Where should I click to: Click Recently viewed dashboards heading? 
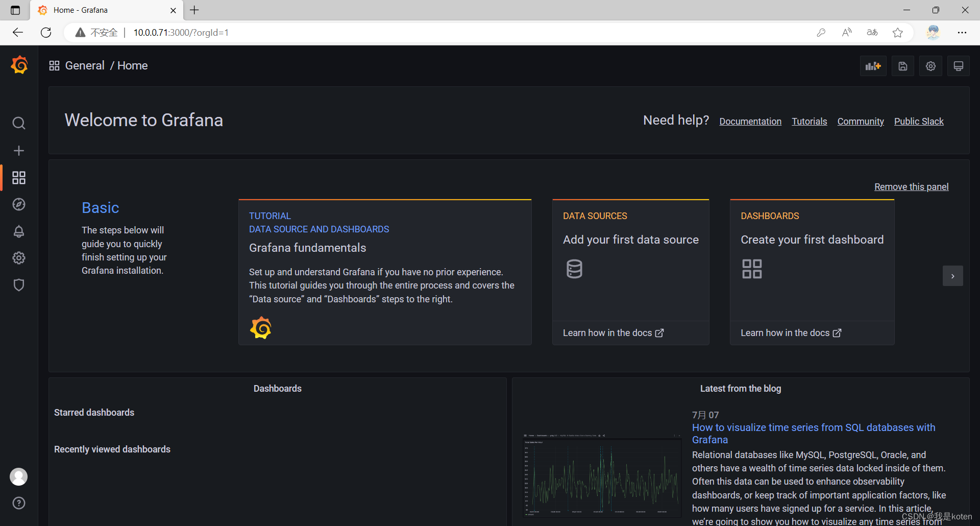112,449
